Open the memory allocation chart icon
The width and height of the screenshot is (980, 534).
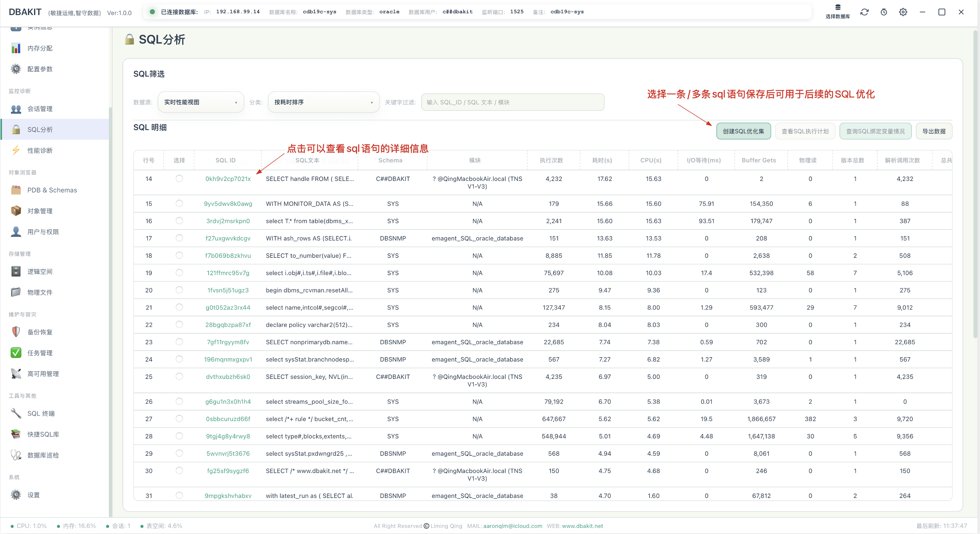pos(16,48)
